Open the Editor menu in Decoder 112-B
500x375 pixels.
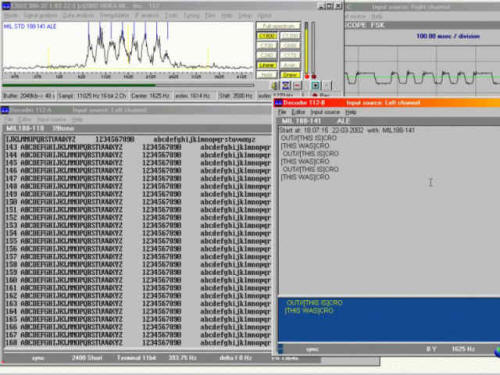(298, 112)
